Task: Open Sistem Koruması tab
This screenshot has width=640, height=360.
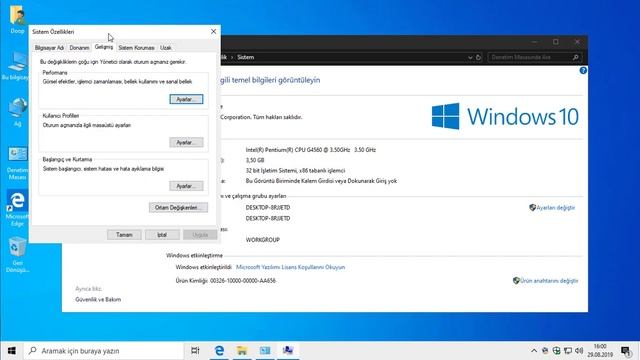Action: pos(136,48)
